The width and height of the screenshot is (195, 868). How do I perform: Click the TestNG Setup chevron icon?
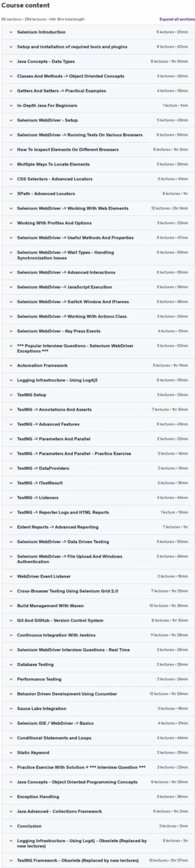click(x=11, y=395)
